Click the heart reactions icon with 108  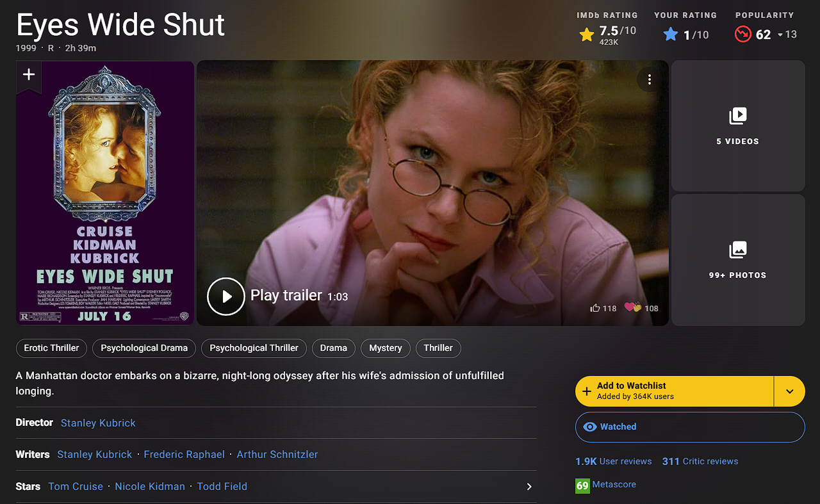633,307
